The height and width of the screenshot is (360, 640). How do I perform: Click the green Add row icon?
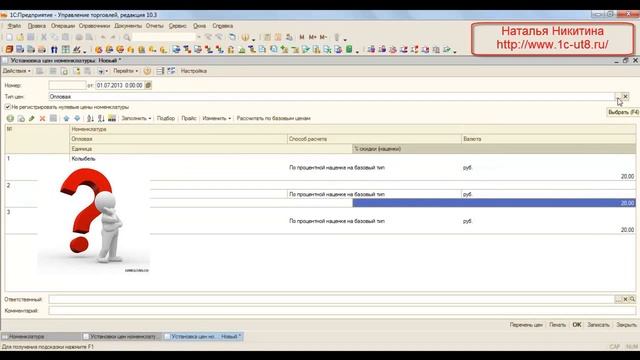(10, 118)
